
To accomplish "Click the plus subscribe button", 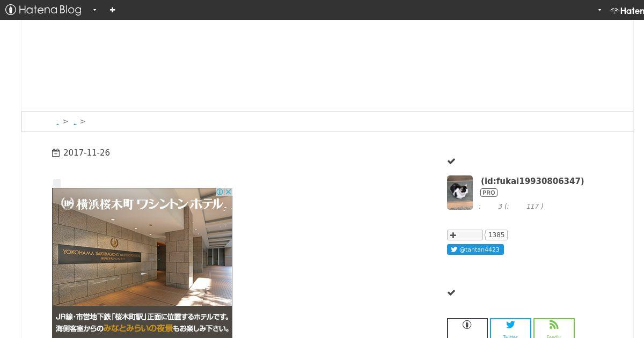I will tap(465, 235).
